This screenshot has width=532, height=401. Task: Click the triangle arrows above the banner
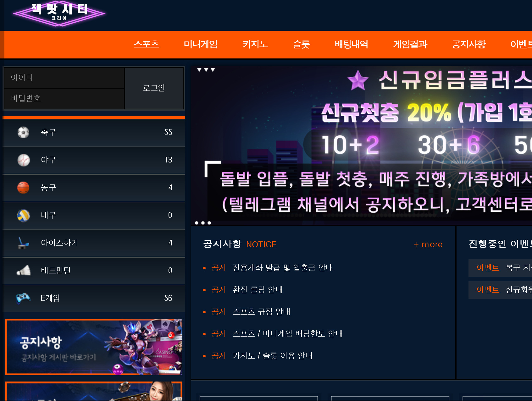tap(206, 69)
